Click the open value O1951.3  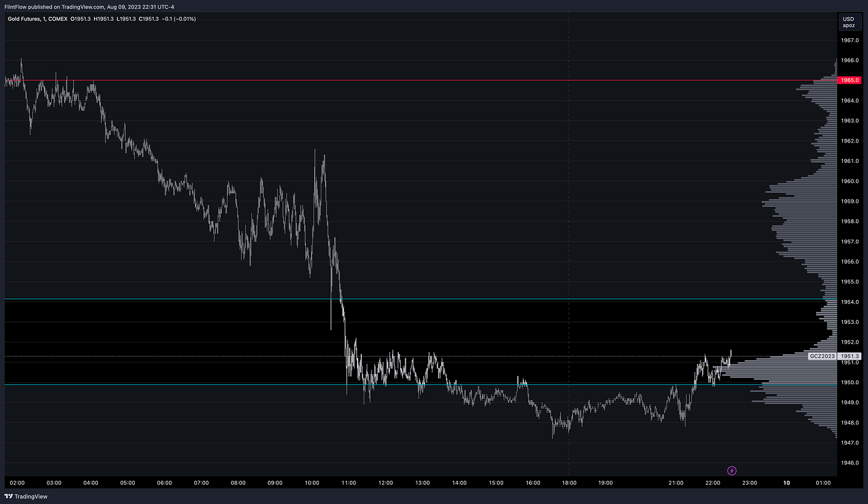pyautogui.click(x=80, y=19)
